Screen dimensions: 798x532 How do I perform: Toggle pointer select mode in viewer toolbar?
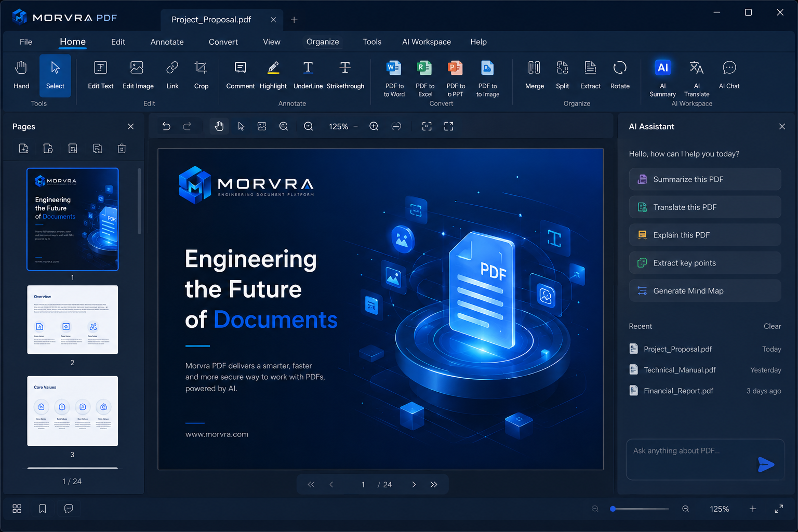pos(241,126)
